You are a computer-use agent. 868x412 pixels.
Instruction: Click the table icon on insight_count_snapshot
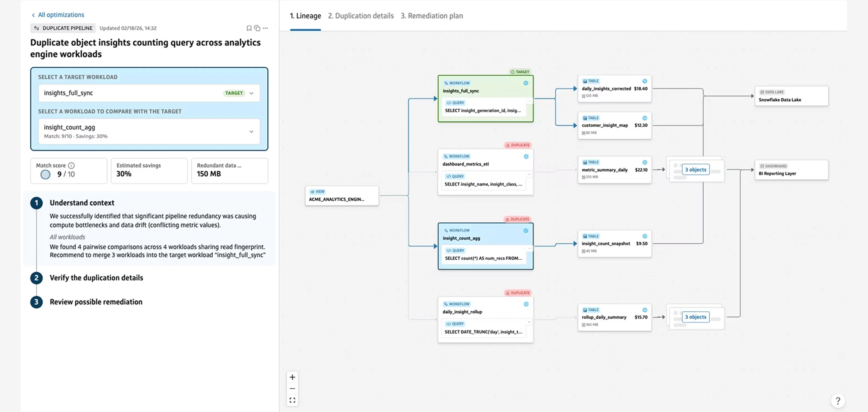(585, 236)
